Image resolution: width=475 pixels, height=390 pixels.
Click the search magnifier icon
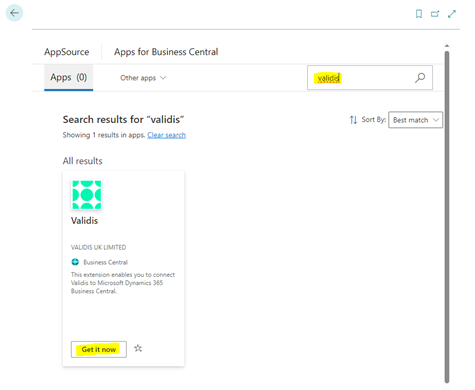click(x=420, y=78)
